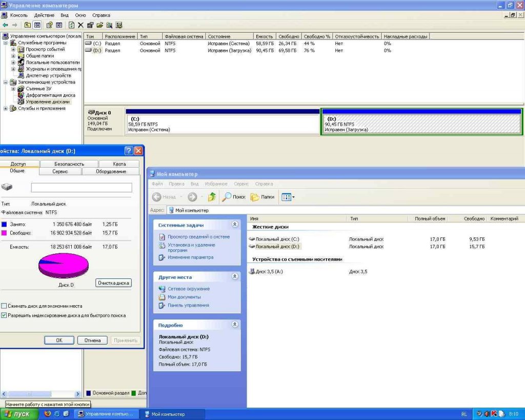The height and width of the screenshot is (420, 525).
Task: Click Отмена in disk properties dialog
Action: pos(92,341)
